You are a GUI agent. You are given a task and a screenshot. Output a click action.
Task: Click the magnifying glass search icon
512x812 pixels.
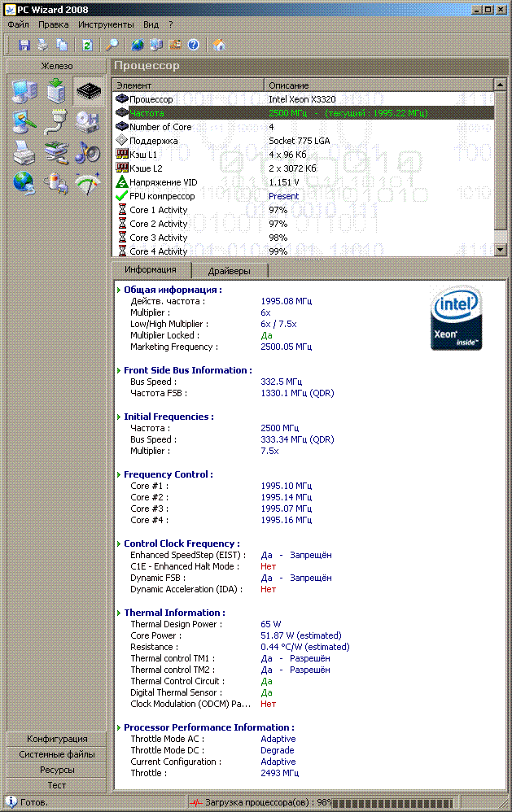(x=113, y=45)
